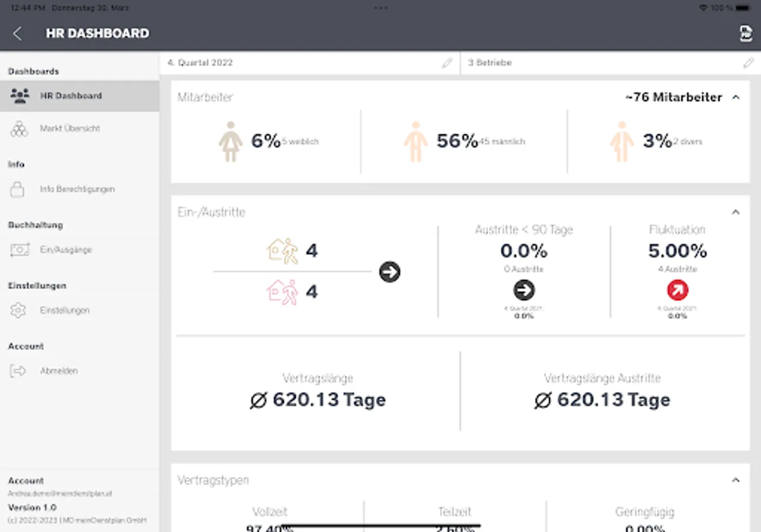Click the 4. Quartal 2022 field
The image size is (761, 532).
310,63
